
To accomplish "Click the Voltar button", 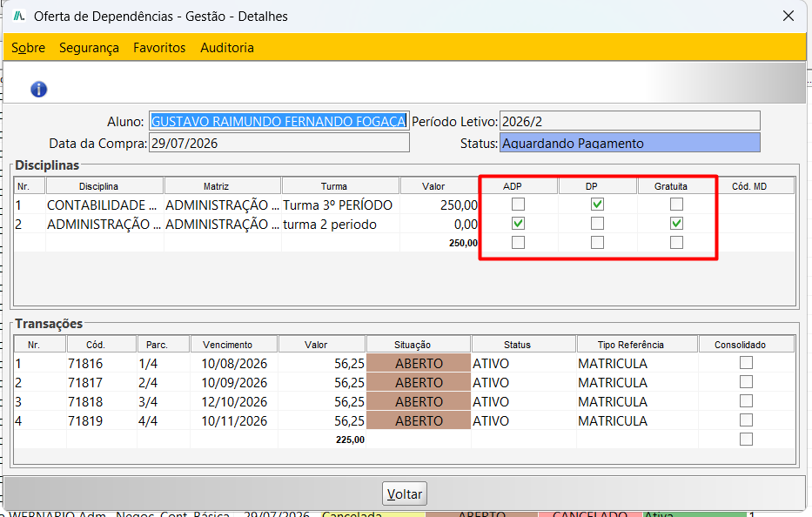I will click(405, 494).
